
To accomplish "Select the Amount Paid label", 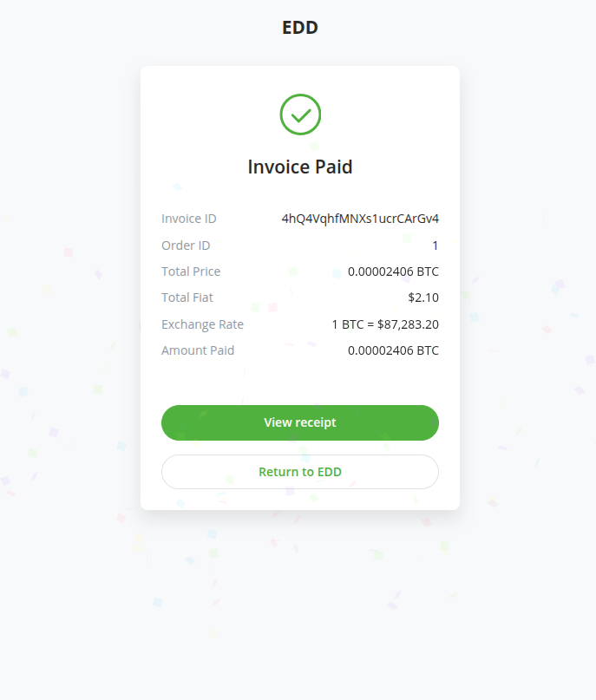I will tap(197, 350).
